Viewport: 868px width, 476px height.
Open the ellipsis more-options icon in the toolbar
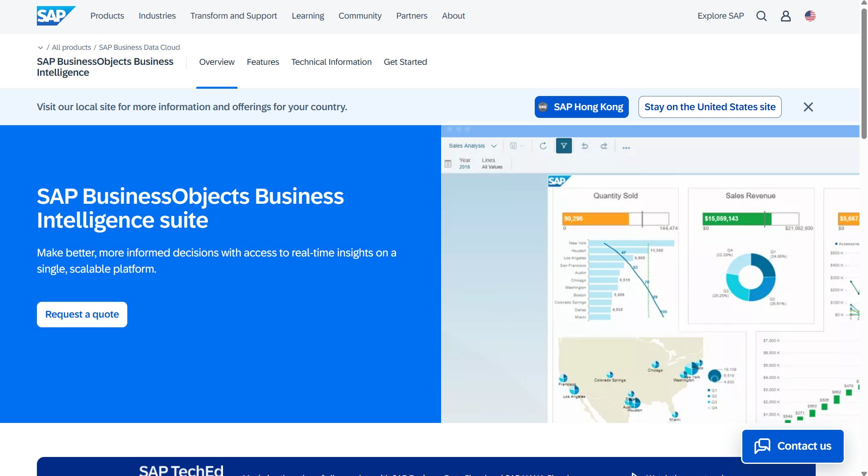(626, 147)
